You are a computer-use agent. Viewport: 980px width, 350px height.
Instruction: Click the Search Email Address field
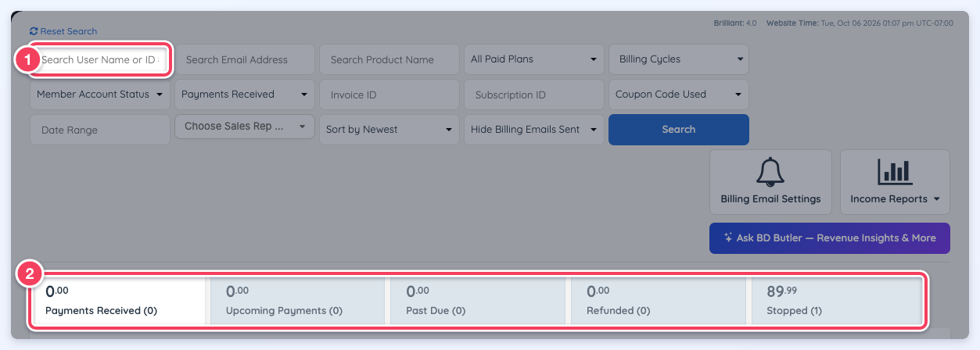pos(245,59)
